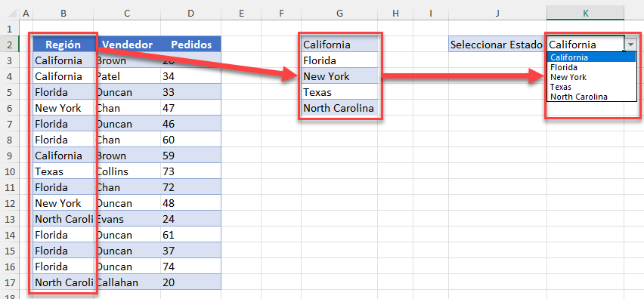The image size is (644, 299).
Task: Select cell K2 showing California
Action: coord(585,45)
